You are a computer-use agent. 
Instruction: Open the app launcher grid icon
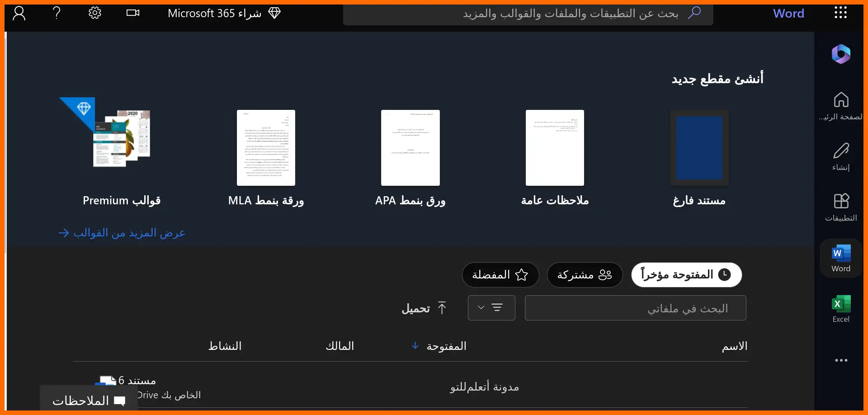pos(840,13)
